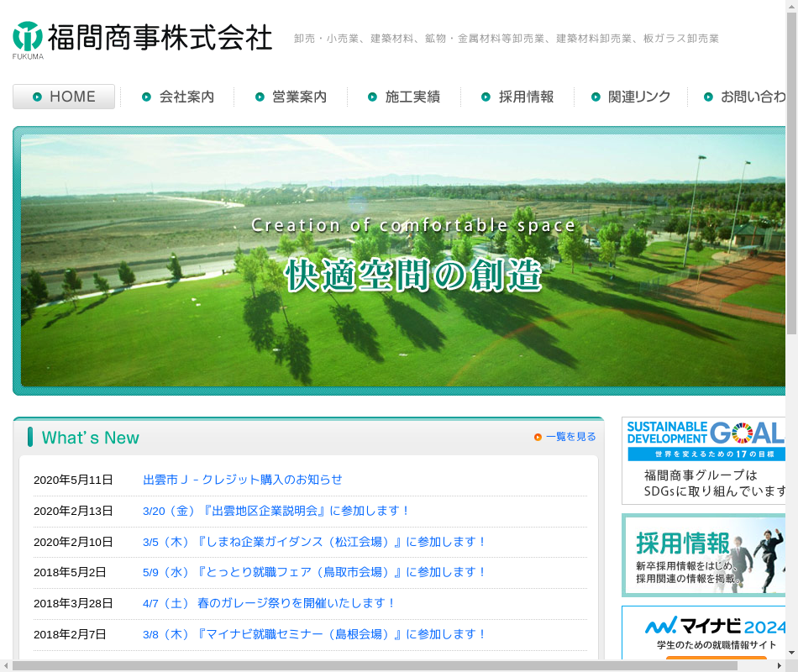Click the orange arrow icon beside 一覧を見る
This screenshot has height=672, width=798.
538,437
